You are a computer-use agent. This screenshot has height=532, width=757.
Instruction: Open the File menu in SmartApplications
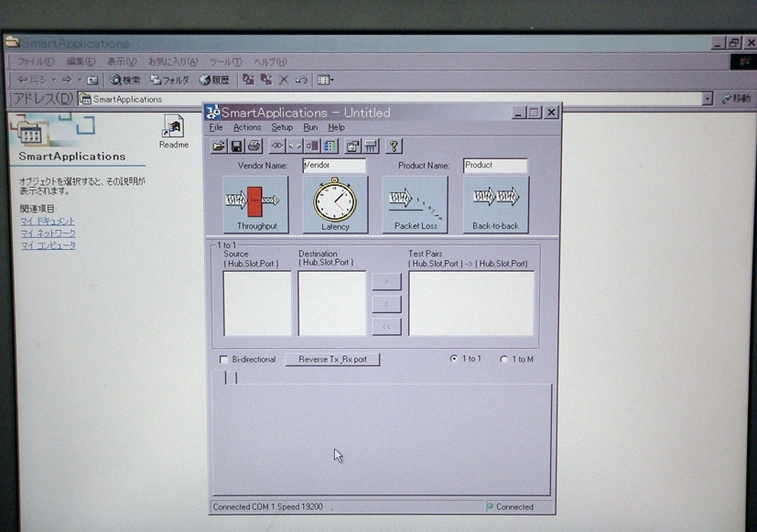pos(216,127)
